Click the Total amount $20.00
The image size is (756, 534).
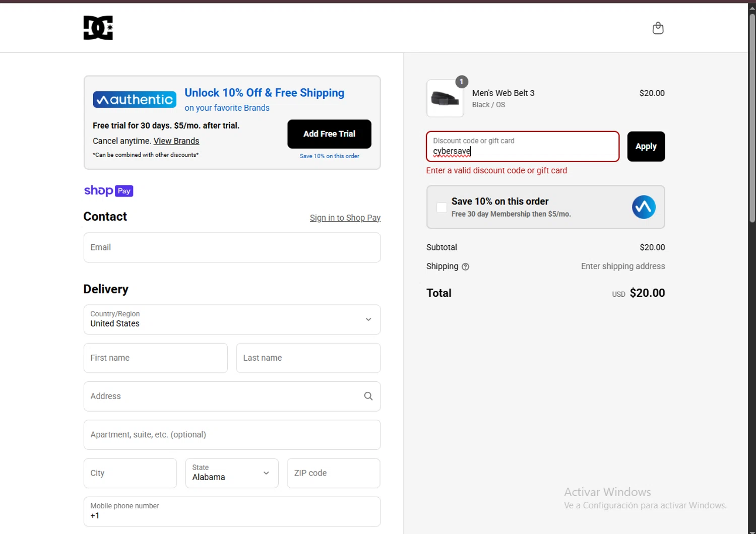point(647,293)
